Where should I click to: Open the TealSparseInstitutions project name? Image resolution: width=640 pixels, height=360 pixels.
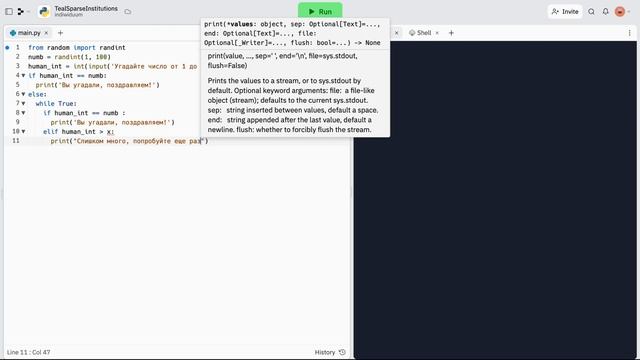coord(86,9)
